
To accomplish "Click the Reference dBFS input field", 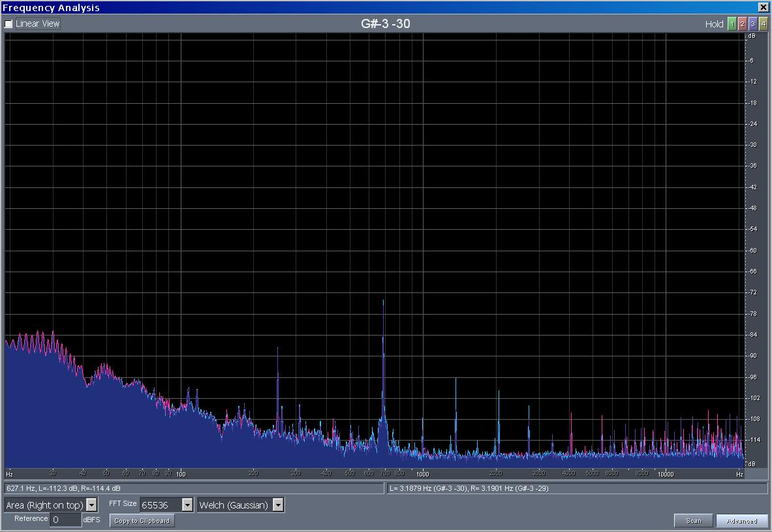I will [65, 520].
